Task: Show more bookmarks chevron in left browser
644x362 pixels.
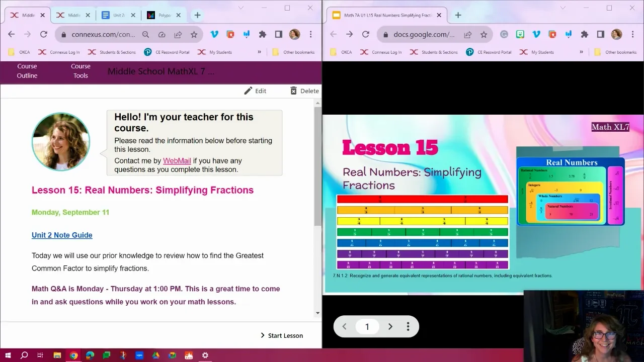Action: (259, 52)
